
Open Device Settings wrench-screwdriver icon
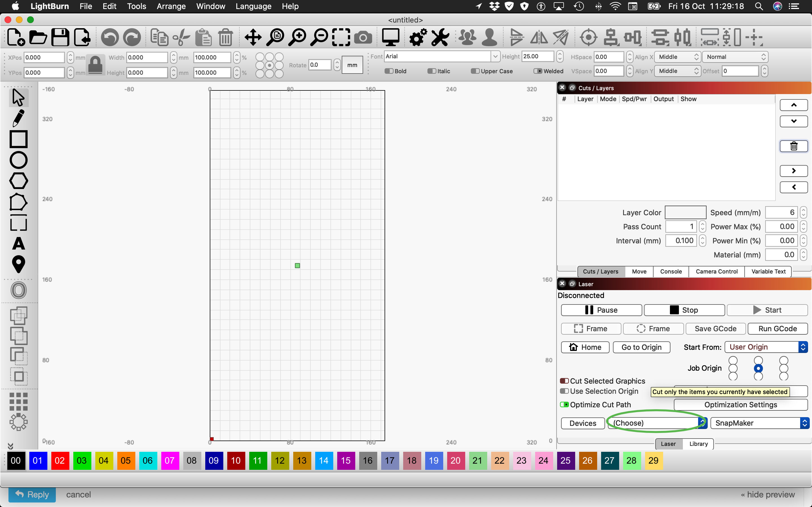pos(440,37)
